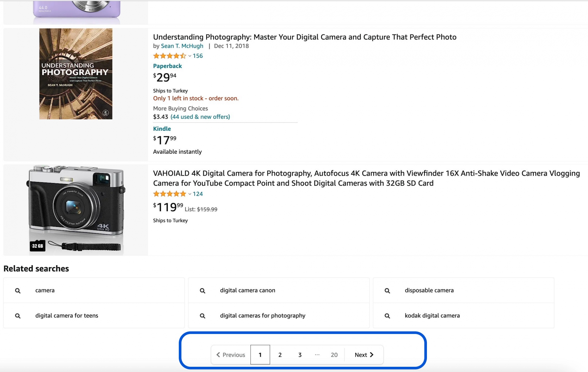
Task: Click the 4.5-star rating stars for Understanding Photography
Action: (x=169, y=56)
